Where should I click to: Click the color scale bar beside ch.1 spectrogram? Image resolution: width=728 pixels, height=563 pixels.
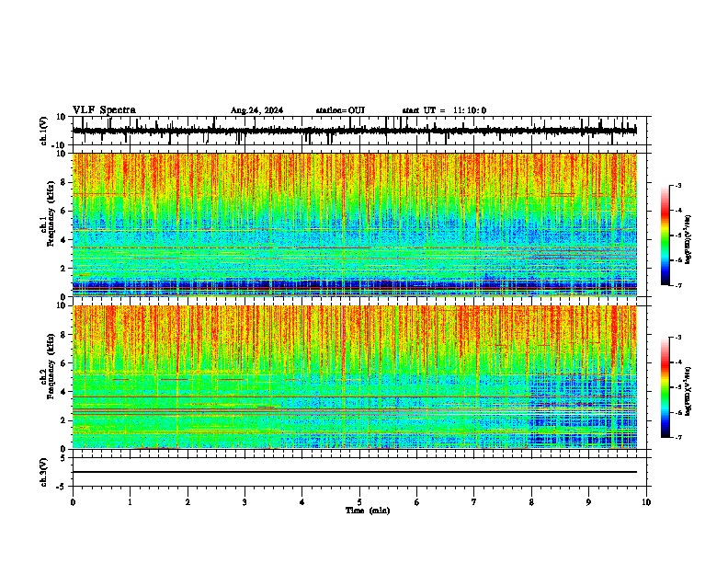tap(665, 236)
